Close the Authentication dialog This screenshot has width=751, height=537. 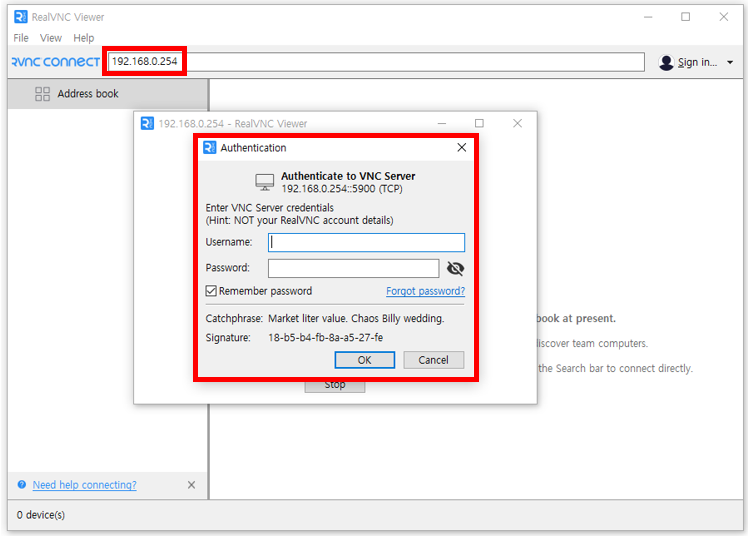point(461,148)
